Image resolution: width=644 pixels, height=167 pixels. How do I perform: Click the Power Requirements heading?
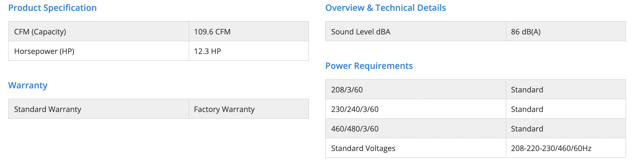click(369, 66)
